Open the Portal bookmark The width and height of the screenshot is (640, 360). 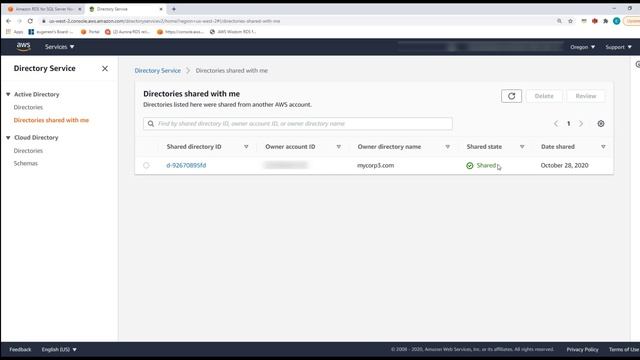tap(90, 32)
